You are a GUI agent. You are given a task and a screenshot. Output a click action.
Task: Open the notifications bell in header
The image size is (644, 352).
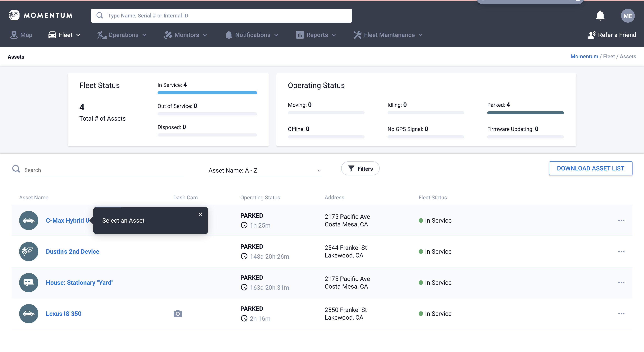(600, 16)
